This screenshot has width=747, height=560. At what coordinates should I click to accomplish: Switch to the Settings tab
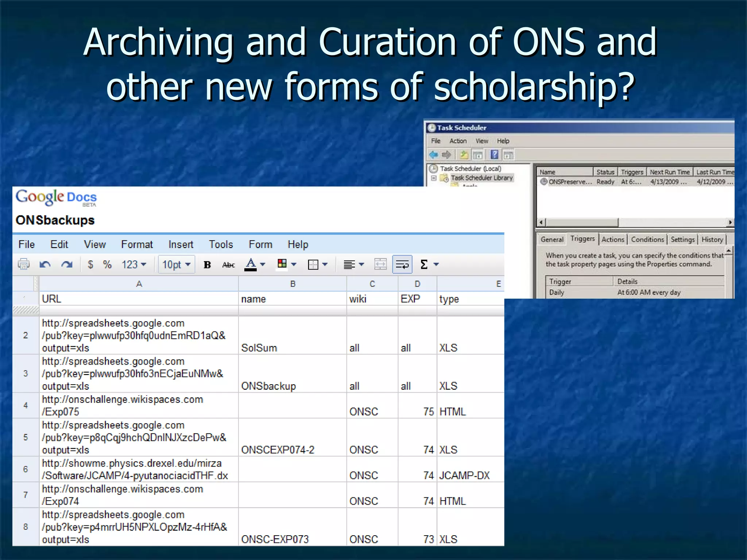[682, 240]
